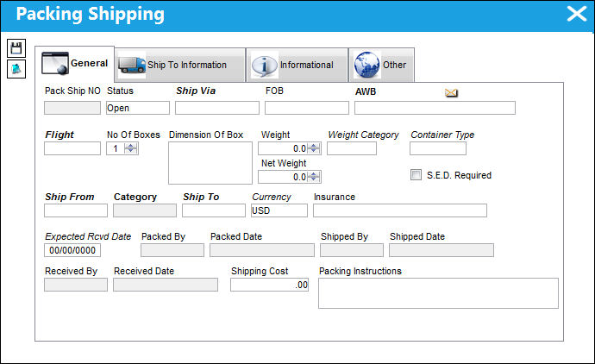Click the Container Type field
The height and width of the screenshot is (364, 595).
pyautogui.click(x=438, y=148)
